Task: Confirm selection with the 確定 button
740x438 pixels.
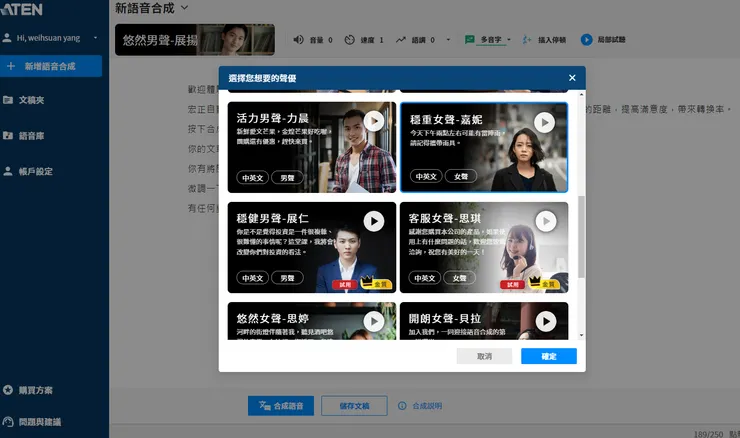Action: click(549, 356)
